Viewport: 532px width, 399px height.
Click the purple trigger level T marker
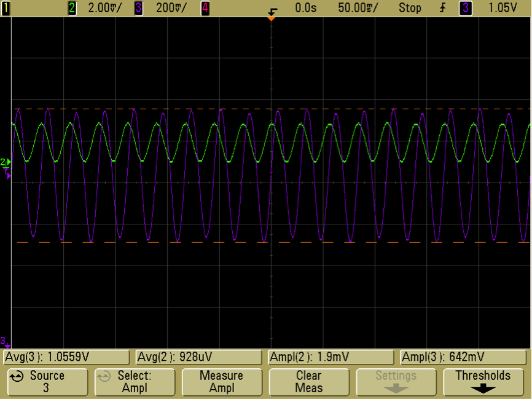7,174
